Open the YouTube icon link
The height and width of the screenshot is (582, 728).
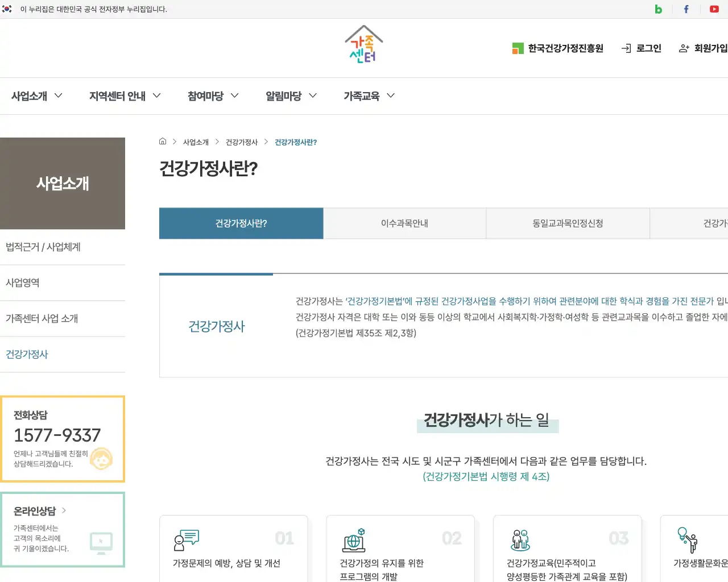click(x=714, y=9)
